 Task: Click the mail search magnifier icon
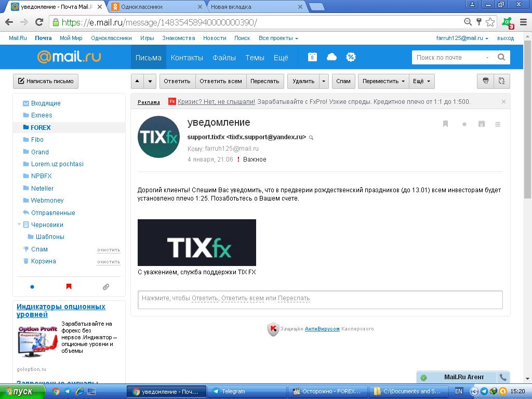[x=501, y=57]
